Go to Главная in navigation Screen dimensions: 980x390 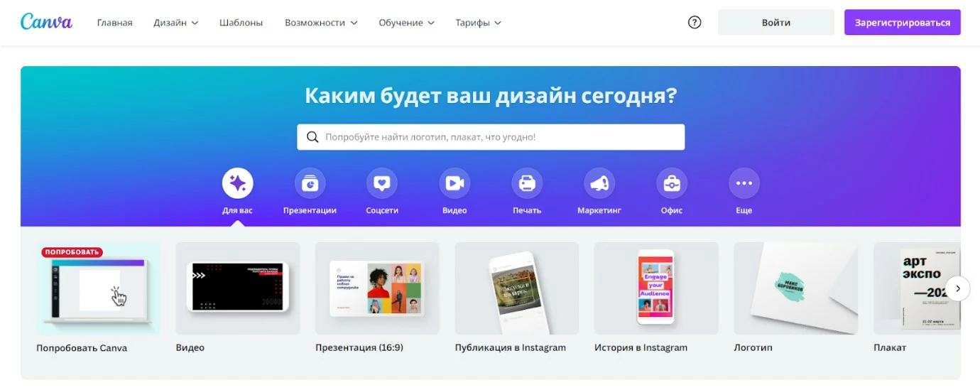(115, 23)
